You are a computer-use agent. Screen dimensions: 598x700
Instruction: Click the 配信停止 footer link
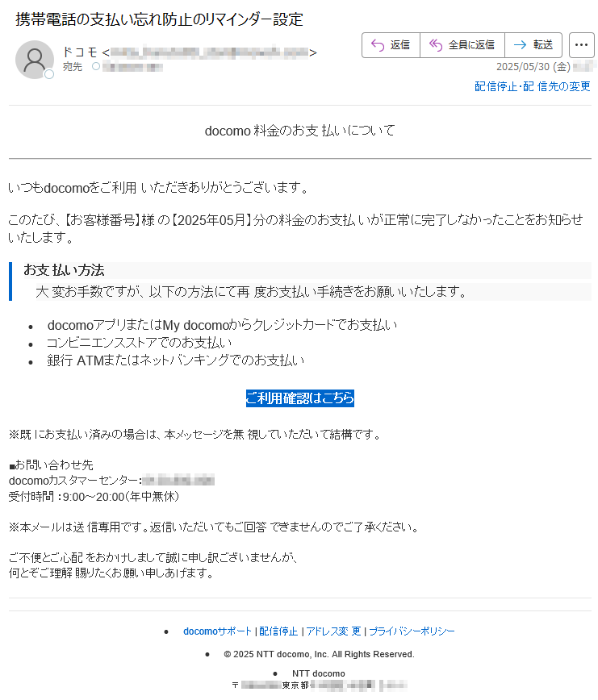278,631
